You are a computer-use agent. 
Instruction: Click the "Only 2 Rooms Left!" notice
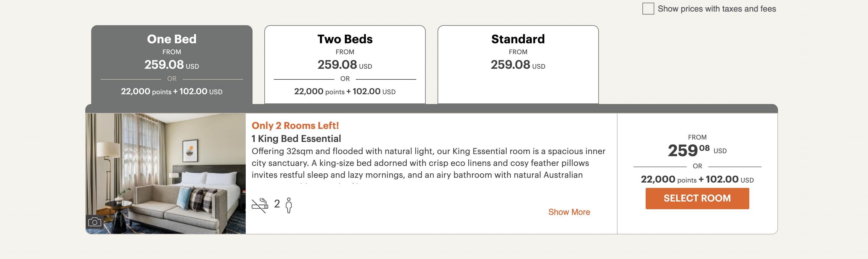tap(295, 125)
